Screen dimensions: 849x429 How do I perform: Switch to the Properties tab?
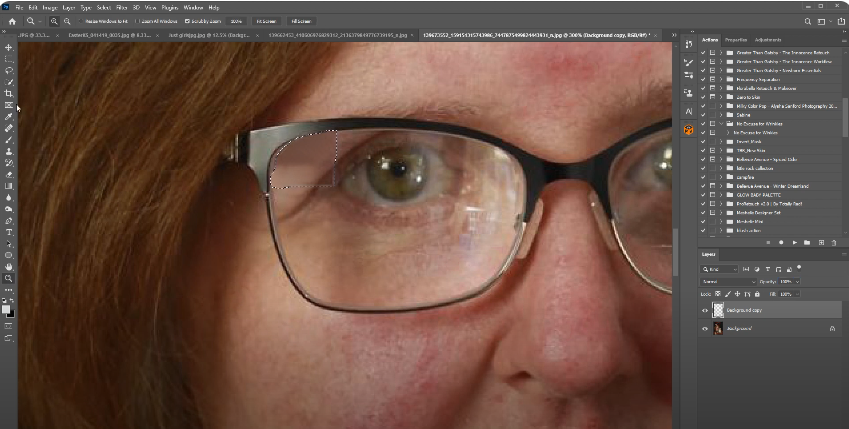736,40
